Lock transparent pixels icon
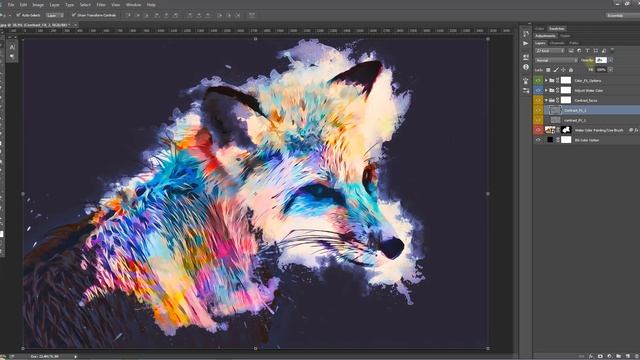Screen dimensions: 640x360 pos(548,70)
